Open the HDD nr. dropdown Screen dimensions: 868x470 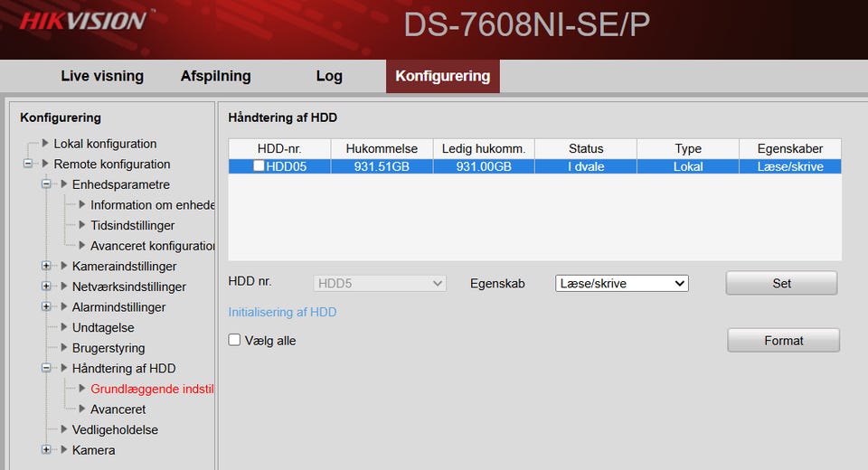coord(379,284)
